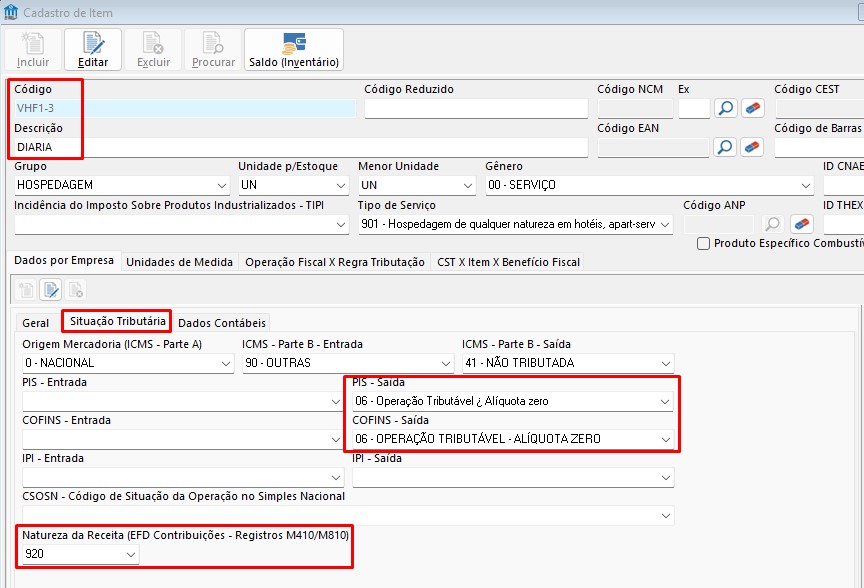The height and width of the screenshot is (588, 864).
Task: Open ICMS Parte B Saída dropdown
Action: click(x=666, y=364)
